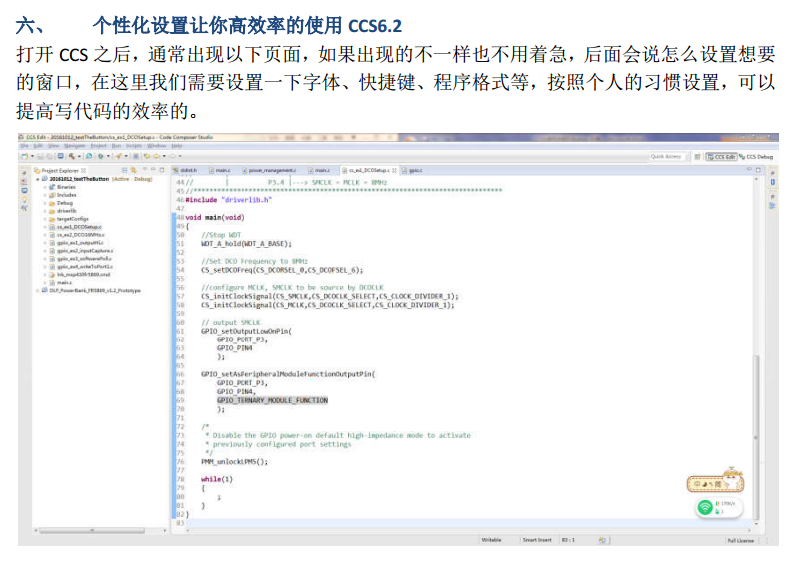Click the yellow back navigation arrow
This screenshot has width=799, height=562.
point(147,156)
